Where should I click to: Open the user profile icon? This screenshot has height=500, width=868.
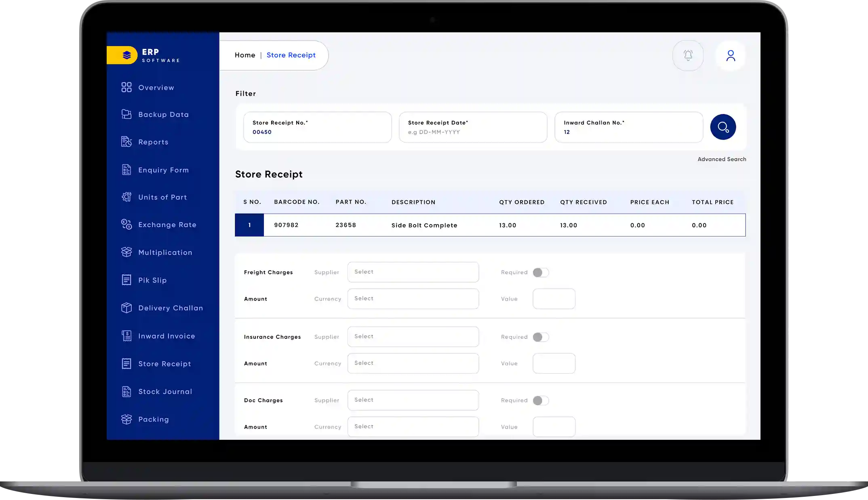[731, 55]
